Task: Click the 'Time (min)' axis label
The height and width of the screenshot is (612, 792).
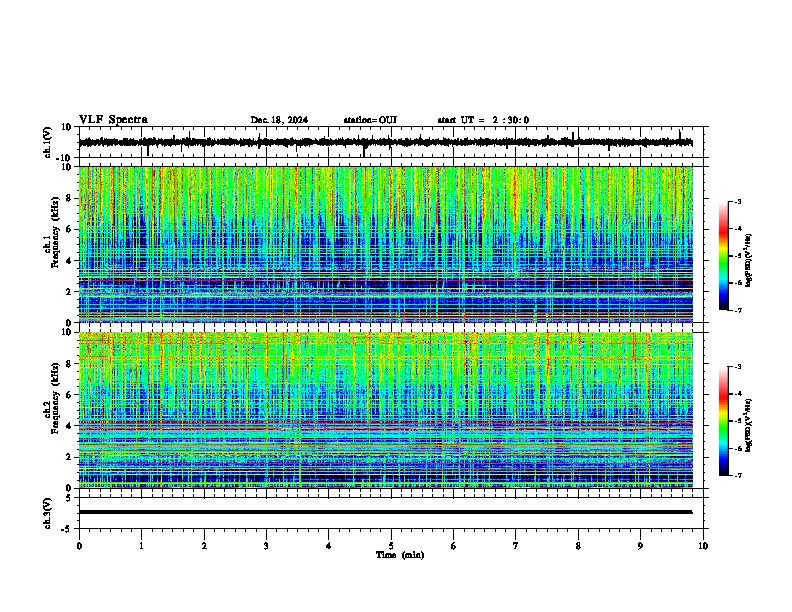Action: [400, 555]
